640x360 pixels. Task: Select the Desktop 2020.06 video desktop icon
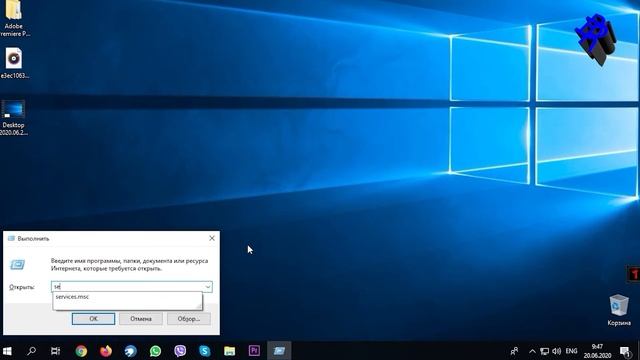[x=13, y=118]
